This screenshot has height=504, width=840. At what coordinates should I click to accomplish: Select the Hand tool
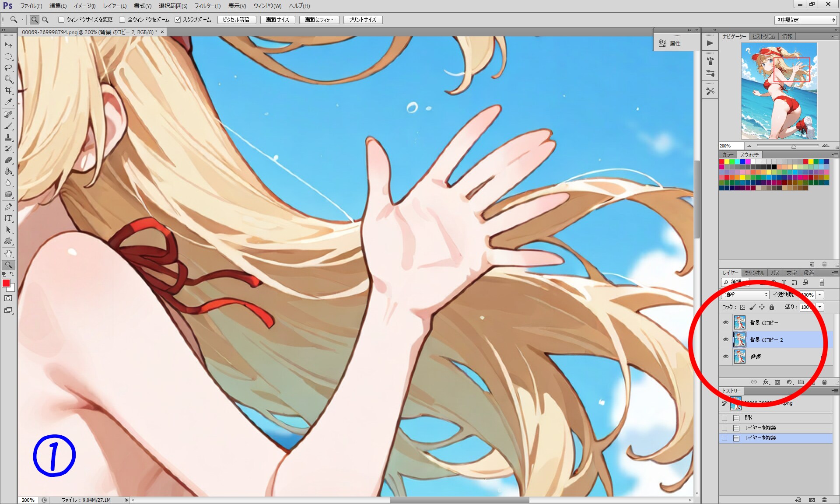8,253
